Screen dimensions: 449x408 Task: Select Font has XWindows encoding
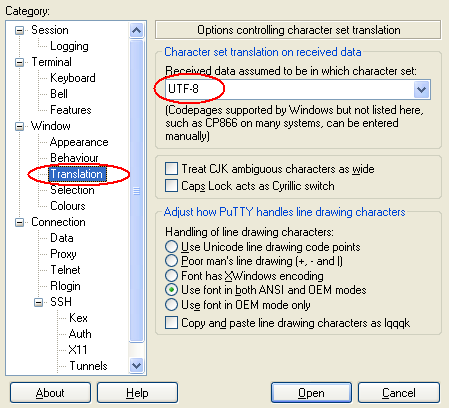pos(171,276)
